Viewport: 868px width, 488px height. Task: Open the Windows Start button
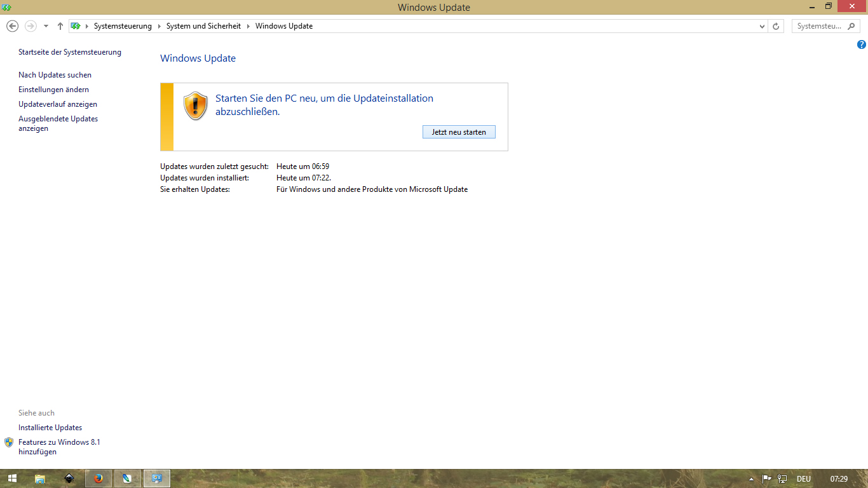point(12,478)
